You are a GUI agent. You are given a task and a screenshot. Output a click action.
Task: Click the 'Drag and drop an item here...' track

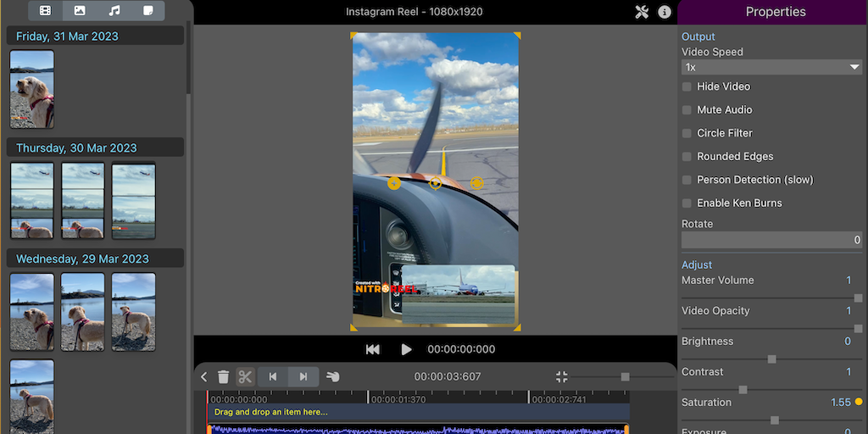[418, 412]
